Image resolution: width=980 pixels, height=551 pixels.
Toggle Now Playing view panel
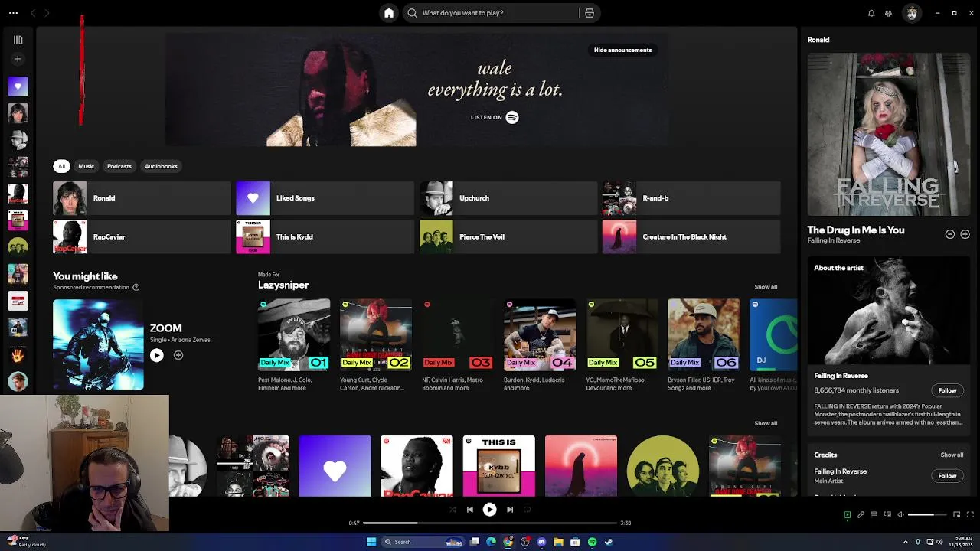[x=847, y=515]
